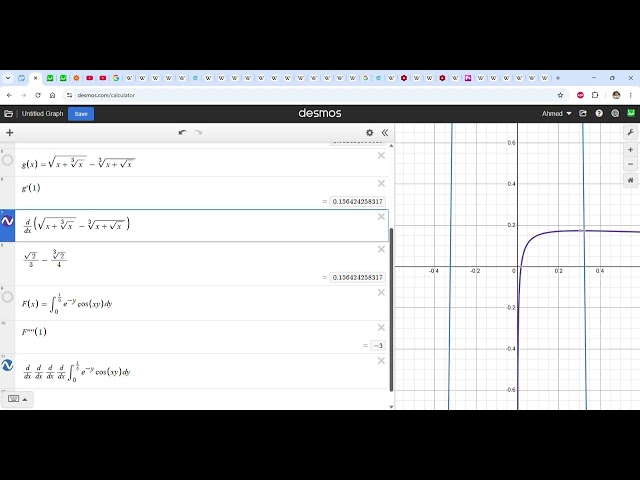Bookmark this page with the star
Image resolution: width=640 pixels, height=480 pixels.
click(560, 95)
